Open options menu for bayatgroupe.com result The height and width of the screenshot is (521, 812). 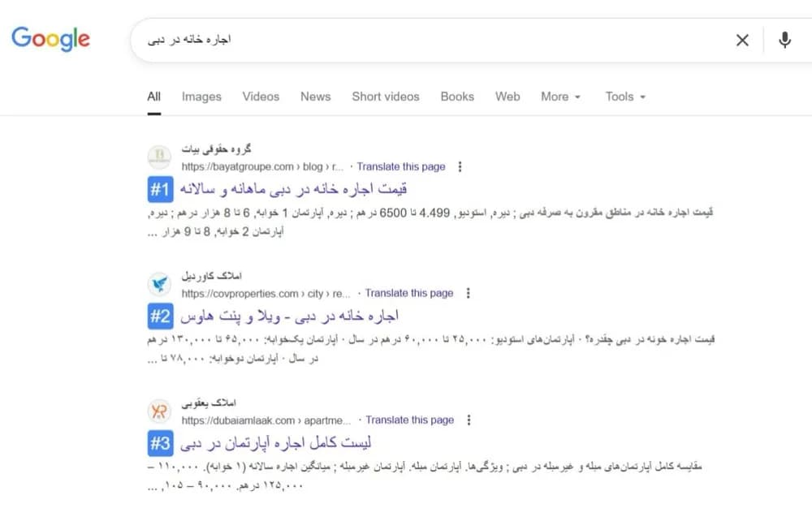point(460,166)
